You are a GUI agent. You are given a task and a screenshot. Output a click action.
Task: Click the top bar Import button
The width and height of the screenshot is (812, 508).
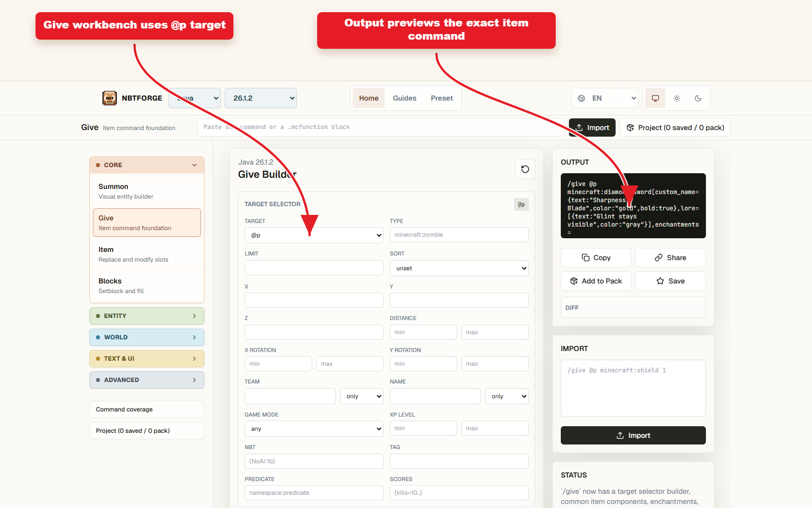pos(592,128)
